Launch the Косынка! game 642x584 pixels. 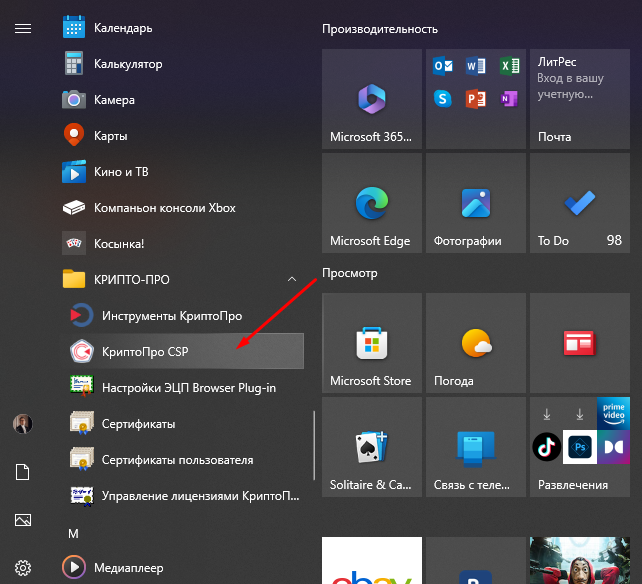pyautogui.click(x=183, y=244)
